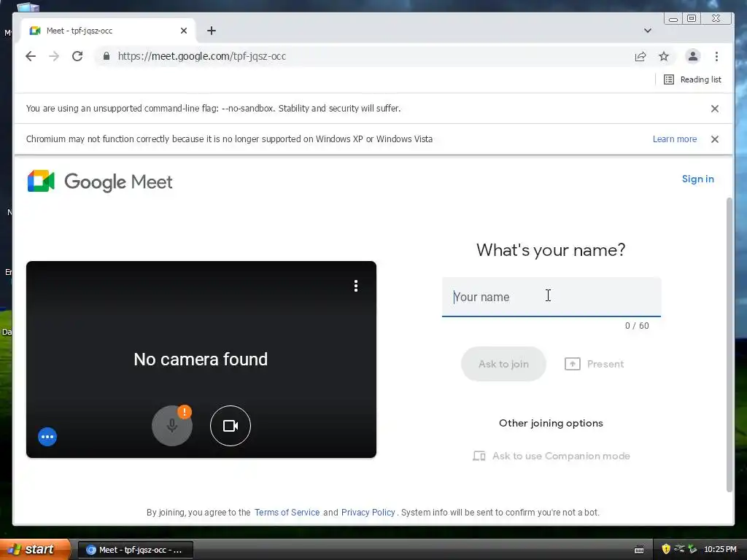Click the safely remove hardware tray icon

[692, 549]
